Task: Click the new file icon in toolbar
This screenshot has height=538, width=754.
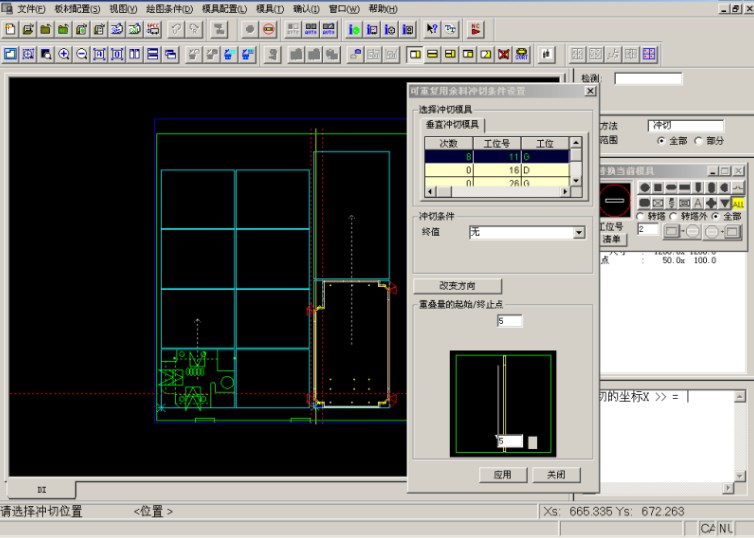Action: coord(10,29)
